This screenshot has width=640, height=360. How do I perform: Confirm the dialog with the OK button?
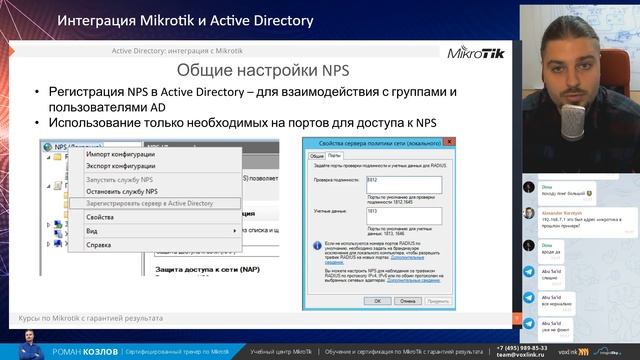coord(378,301)
